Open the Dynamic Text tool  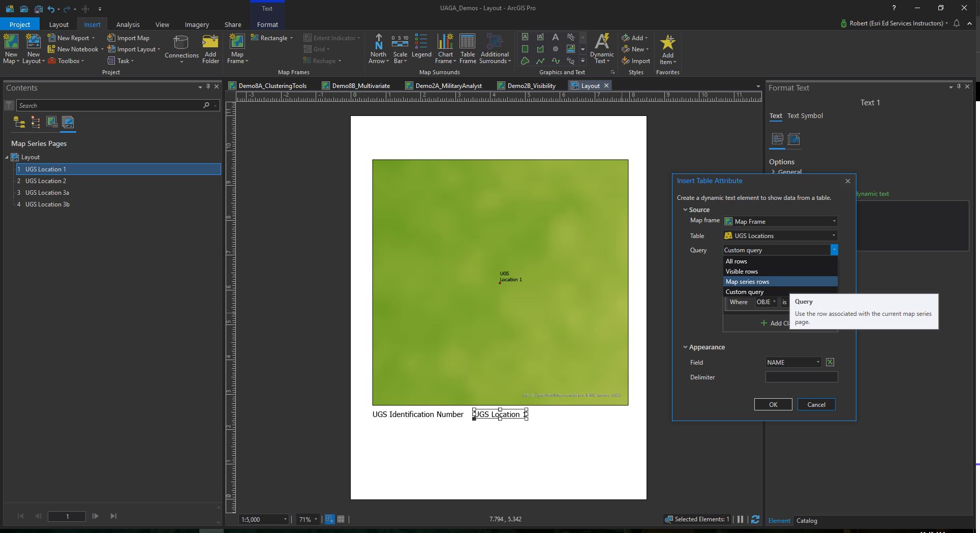point(602,48)
